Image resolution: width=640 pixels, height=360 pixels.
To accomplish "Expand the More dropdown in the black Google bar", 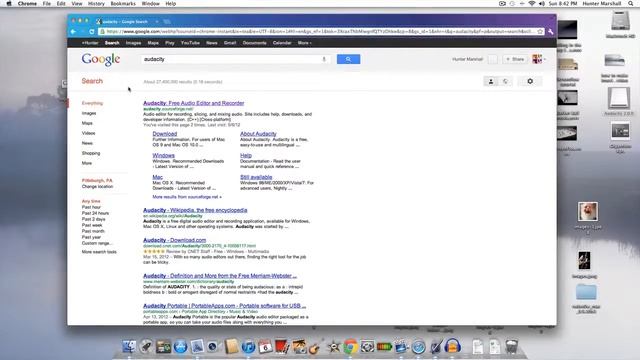I will click(x=304, y=43).
